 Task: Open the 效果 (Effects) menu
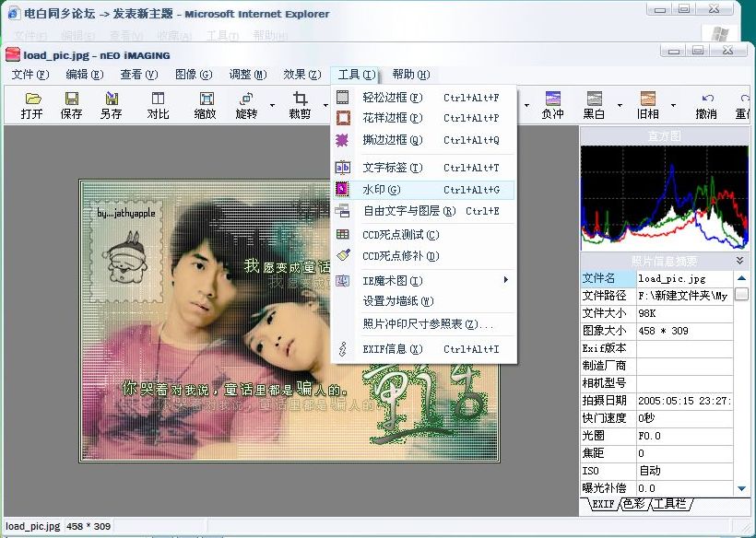[300, 75]
